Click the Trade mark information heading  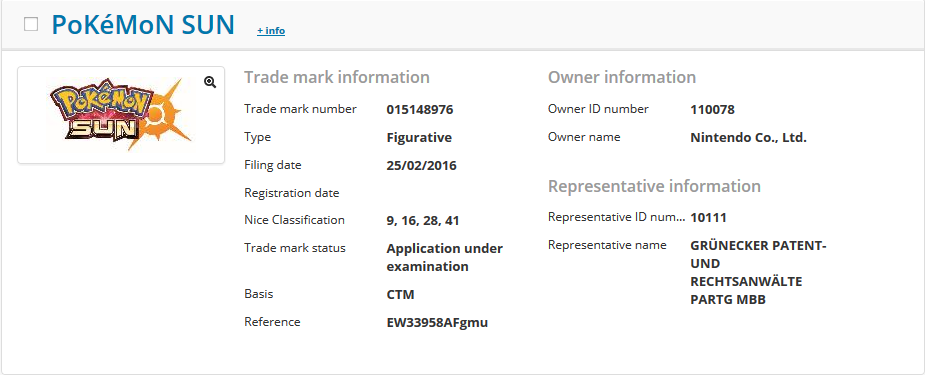(337, 77)
